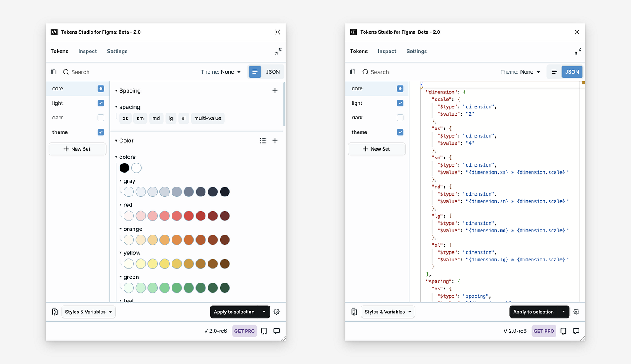
Task: Open settings gear in left window footer
Action: click(277, 312)
